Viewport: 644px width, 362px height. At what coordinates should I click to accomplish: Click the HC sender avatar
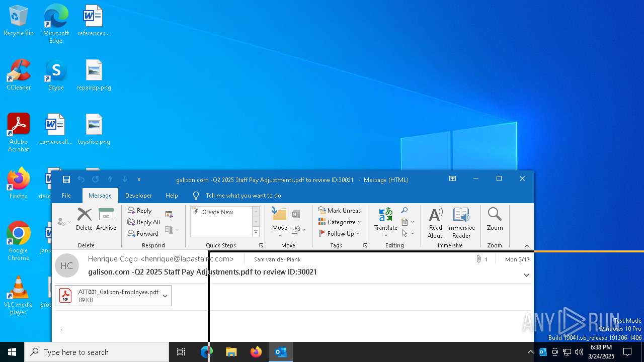[x=67, y=266]
